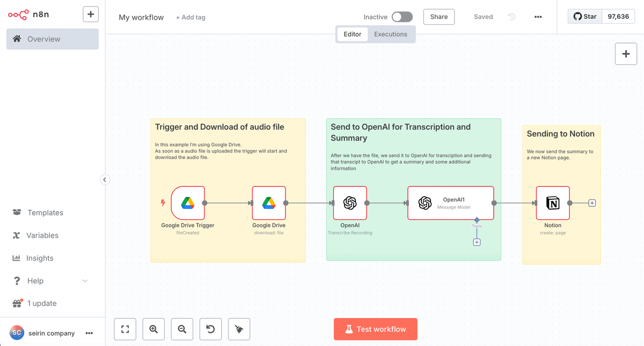The height and width of the screenshot is (346, 644).
Task: Click trigger lightning bolt icon
Action: [164, 203]
